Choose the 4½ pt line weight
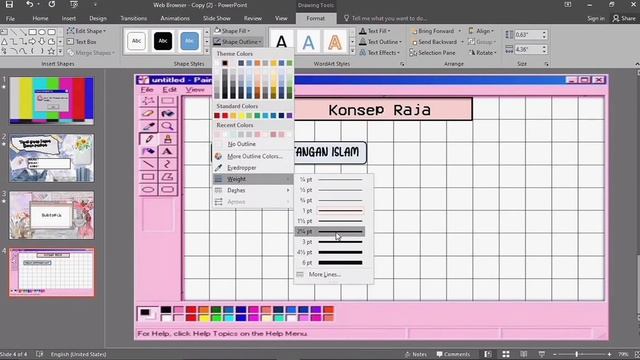This screenshot has height=360, width=640. [330, 252]
